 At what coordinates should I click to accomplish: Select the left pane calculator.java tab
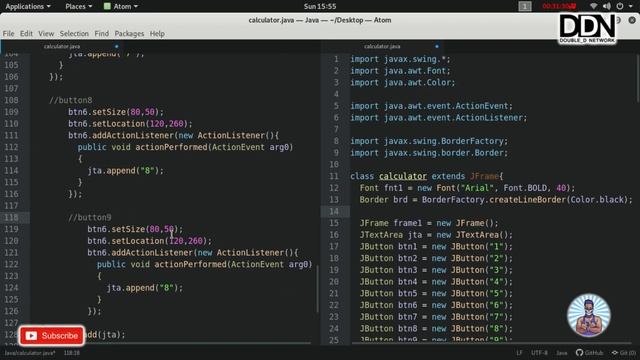(62, 46)
